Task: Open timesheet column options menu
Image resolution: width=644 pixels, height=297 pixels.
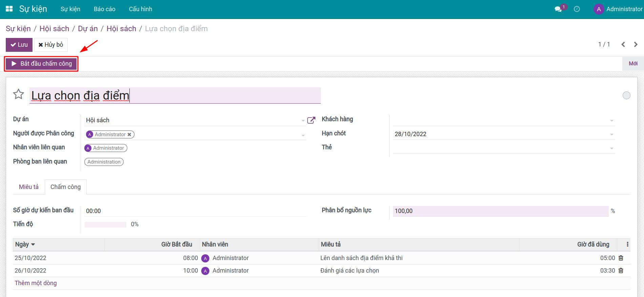Action: point(627,245)
